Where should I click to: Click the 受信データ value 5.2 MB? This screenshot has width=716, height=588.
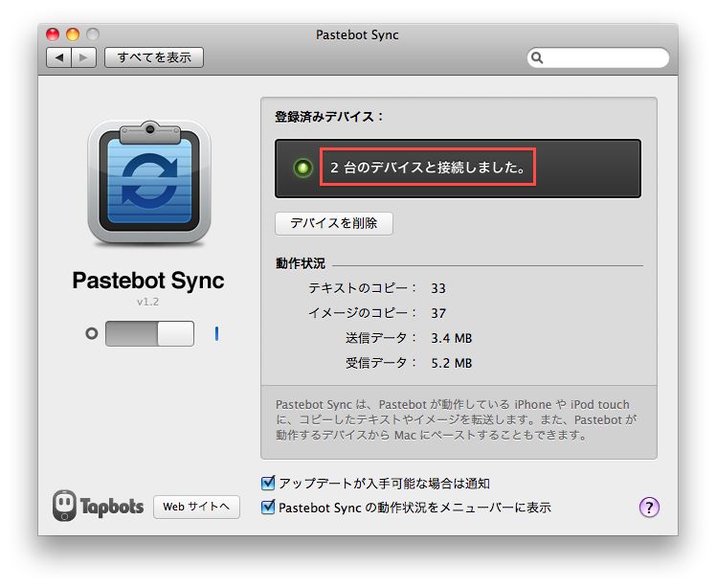click(451, 363)
